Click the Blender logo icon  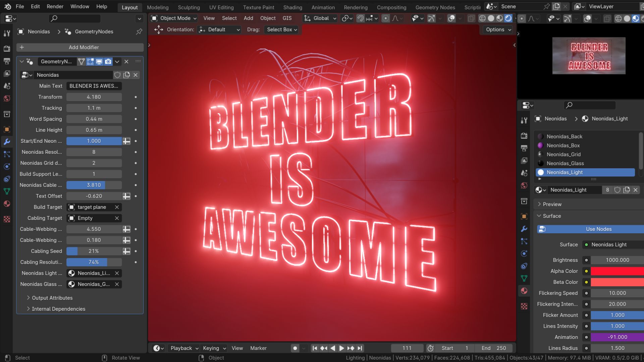[7, 6]
